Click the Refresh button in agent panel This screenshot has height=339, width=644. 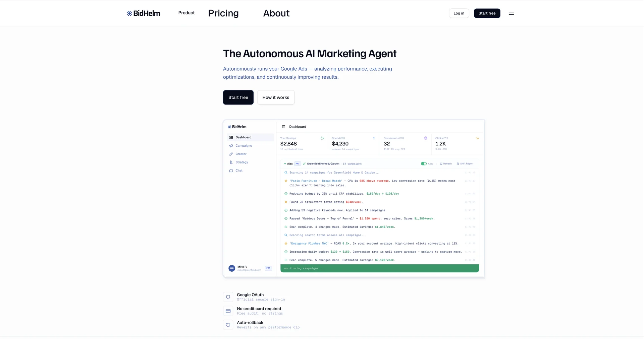point(446,164)
